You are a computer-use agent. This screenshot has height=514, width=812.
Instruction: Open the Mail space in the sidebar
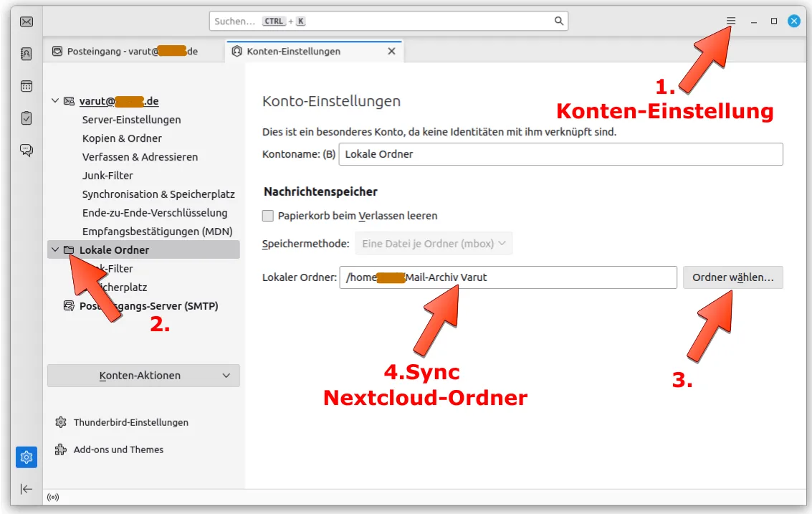pyautogui.click(x=26, y=22)
